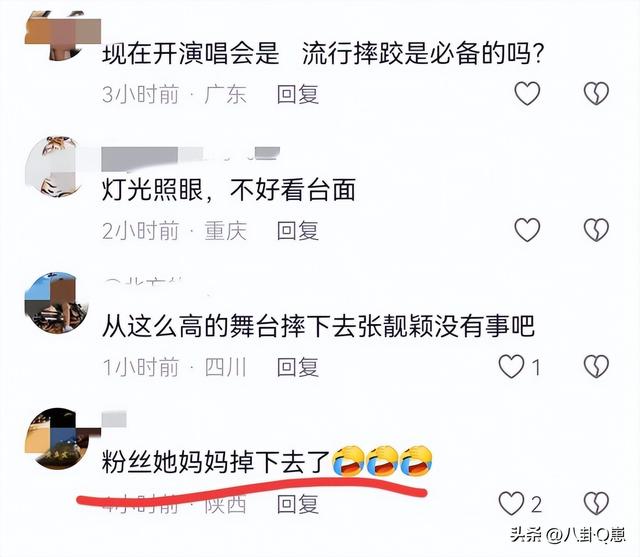Select the comment text 现在开演唱会是

[190, 53]
